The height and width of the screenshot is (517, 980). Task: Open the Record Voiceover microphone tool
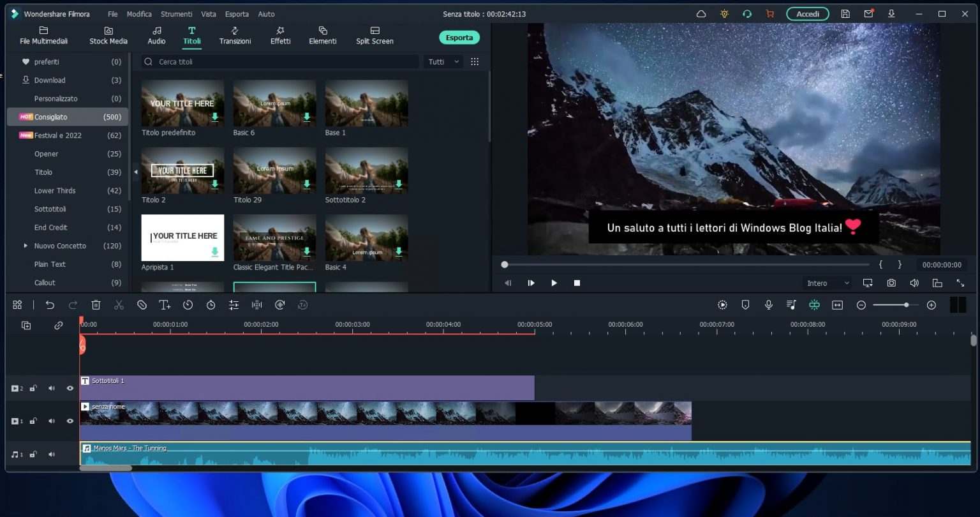(768, 304)
